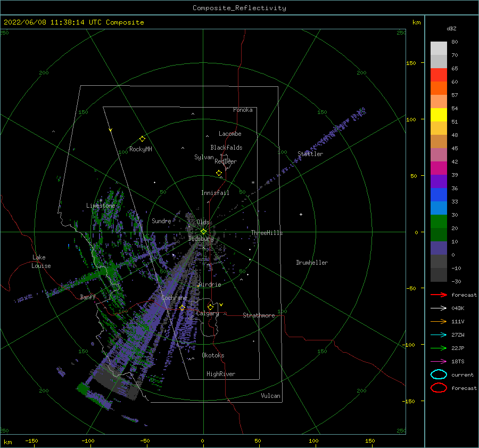Click the Stettler city label
Image resolution: width=479 pixels, height=448 pixels.
pos(310,154)
